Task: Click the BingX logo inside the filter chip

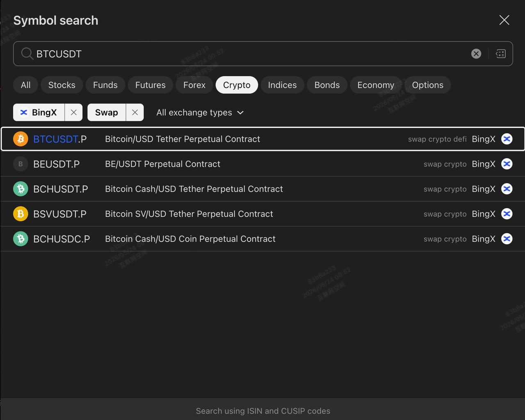Action: click(24, 112)
